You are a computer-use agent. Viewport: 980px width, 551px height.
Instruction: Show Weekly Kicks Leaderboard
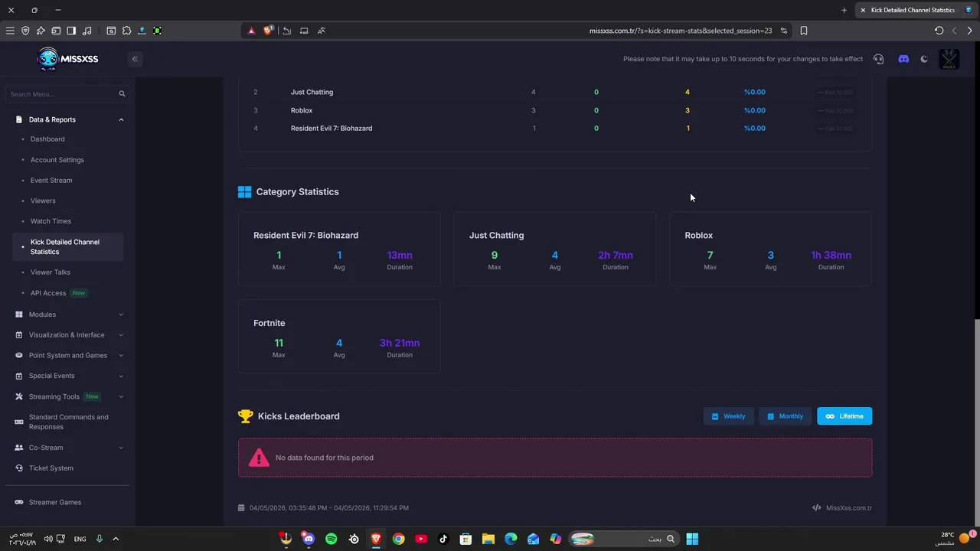pyautogui.click(x=728, y=416)
